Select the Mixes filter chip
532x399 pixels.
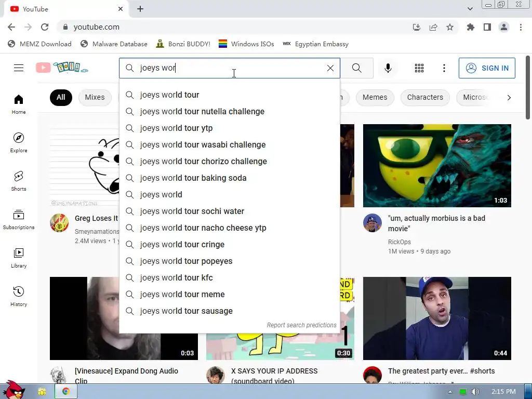[95, 97]
